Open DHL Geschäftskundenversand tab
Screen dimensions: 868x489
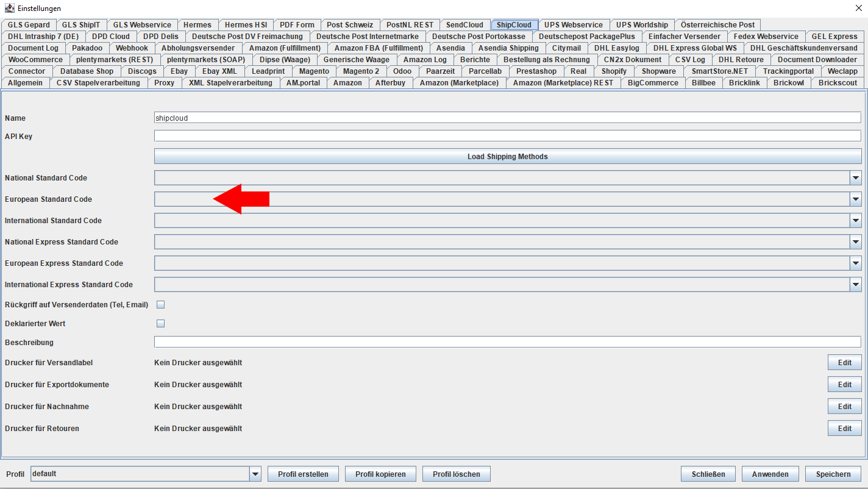pos(804,48)
